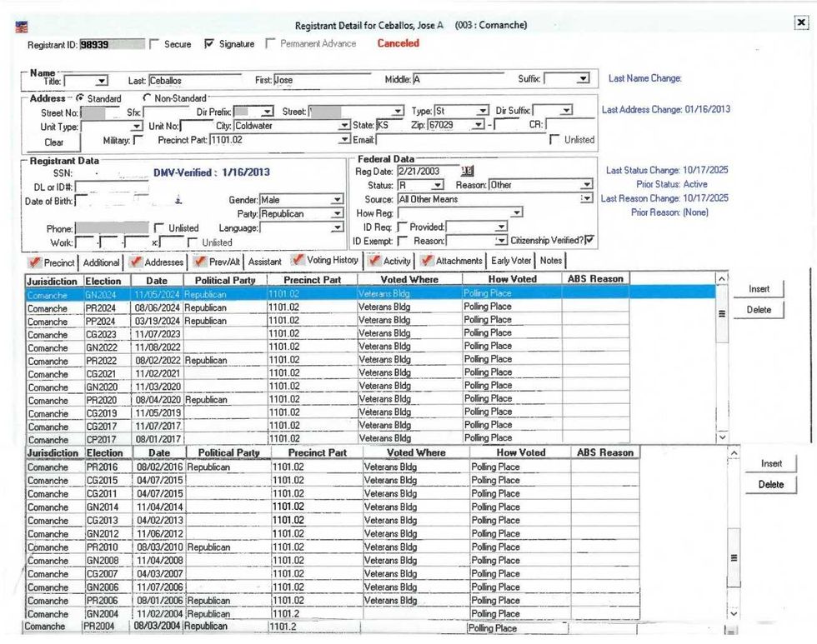This screenshot has height=644, width=817.
Task: Toggle the Signature checkbox
Action: 209,44
